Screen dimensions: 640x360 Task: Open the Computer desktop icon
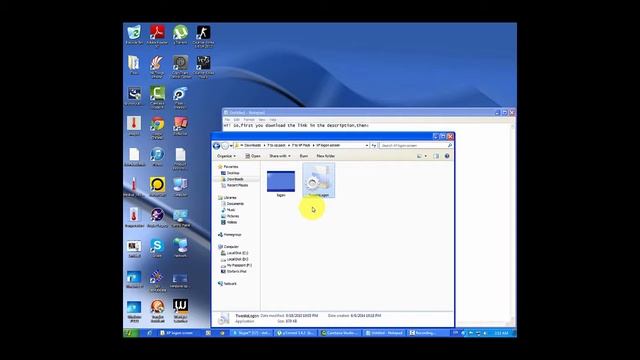coord(180,187)
